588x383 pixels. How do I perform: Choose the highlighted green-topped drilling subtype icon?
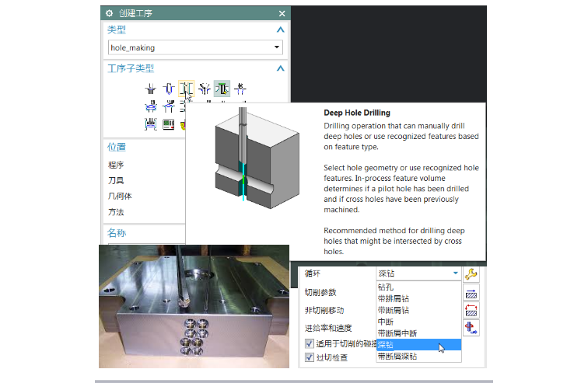click(x=222, y=89)
